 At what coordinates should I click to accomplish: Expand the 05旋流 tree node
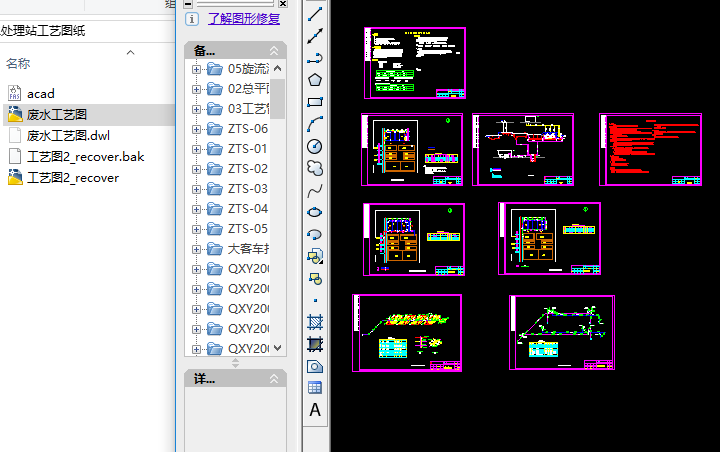coord(196,69)
